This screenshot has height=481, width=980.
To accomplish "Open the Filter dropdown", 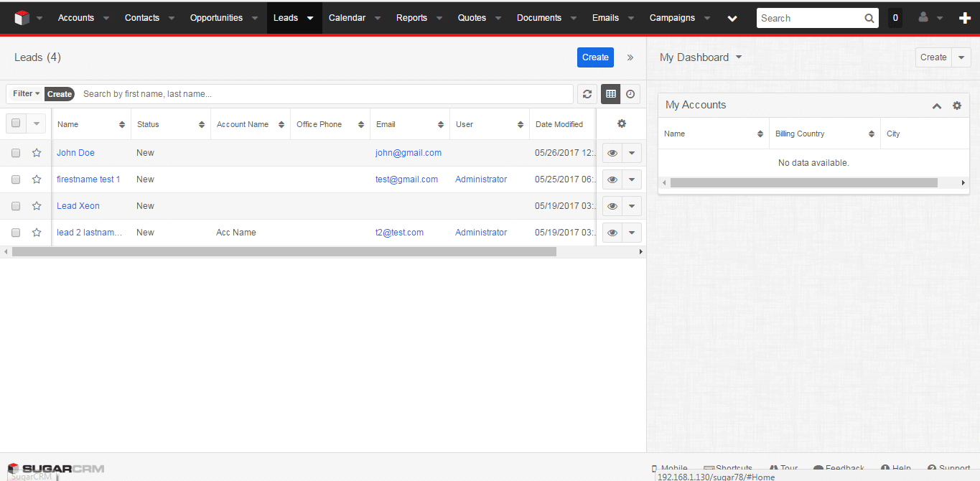I will click(27, 93).
